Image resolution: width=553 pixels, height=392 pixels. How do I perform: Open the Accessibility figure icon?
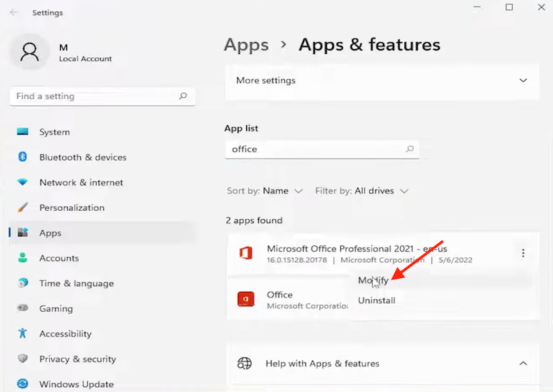(23, 333)
